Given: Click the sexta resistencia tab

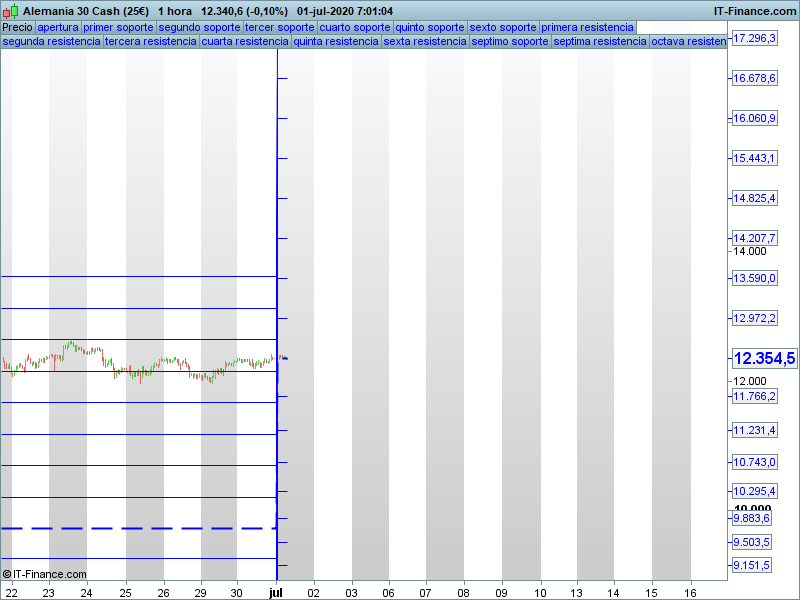Looking at the screenshot, I should click(x=425, y=42).
